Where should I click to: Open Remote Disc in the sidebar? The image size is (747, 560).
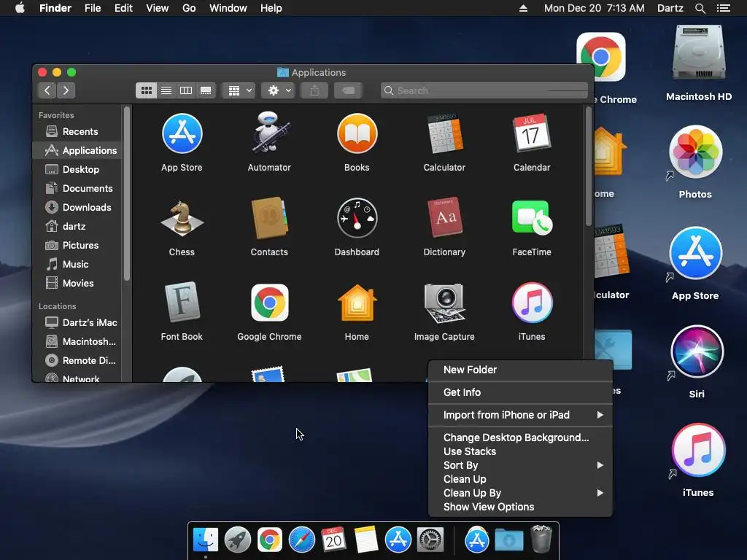pos(77,360)
